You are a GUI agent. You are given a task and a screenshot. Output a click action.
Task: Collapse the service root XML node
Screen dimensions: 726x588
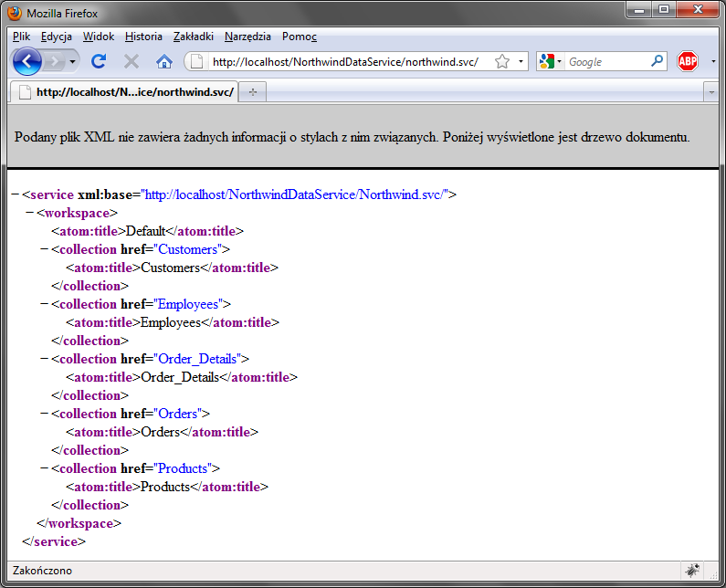coord(15,194)
